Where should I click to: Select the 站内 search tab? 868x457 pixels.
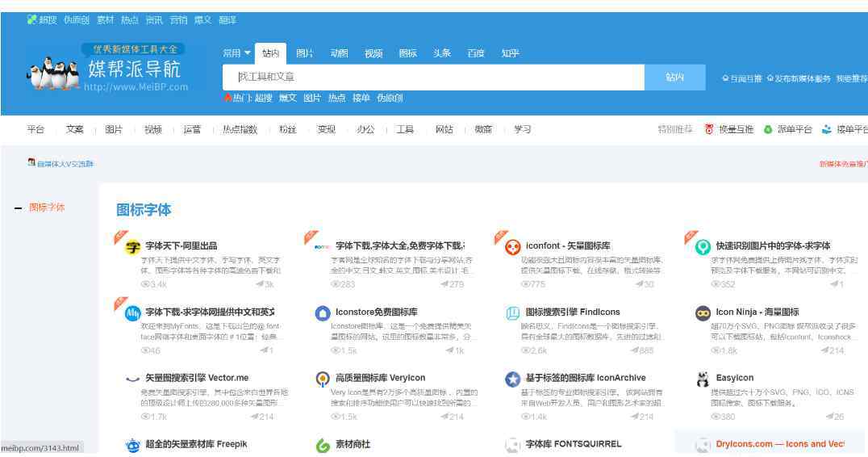point(271,53)
